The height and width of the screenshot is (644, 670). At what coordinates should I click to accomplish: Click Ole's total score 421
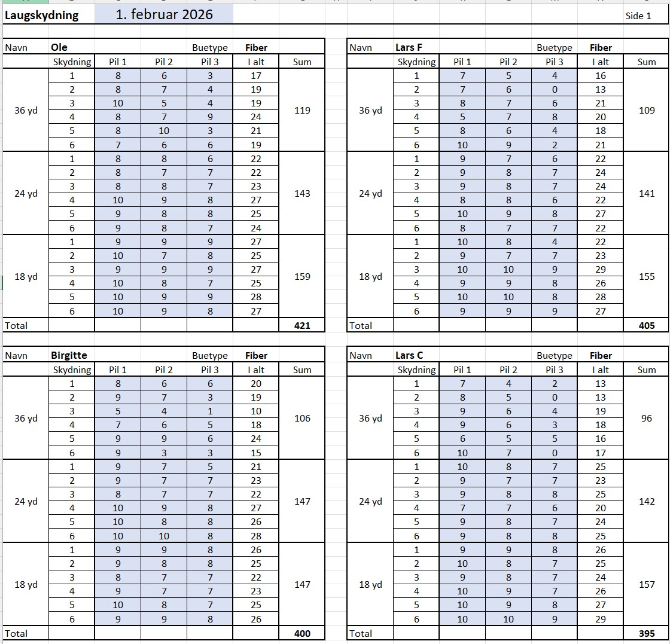pyautogui.click(x=302, y=325)
